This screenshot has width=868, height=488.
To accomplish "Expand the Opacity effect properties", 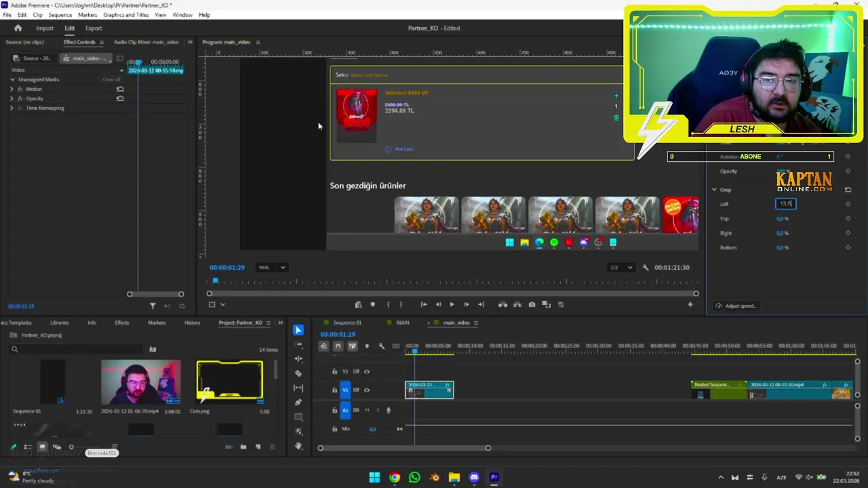I will tap(12, 98).
